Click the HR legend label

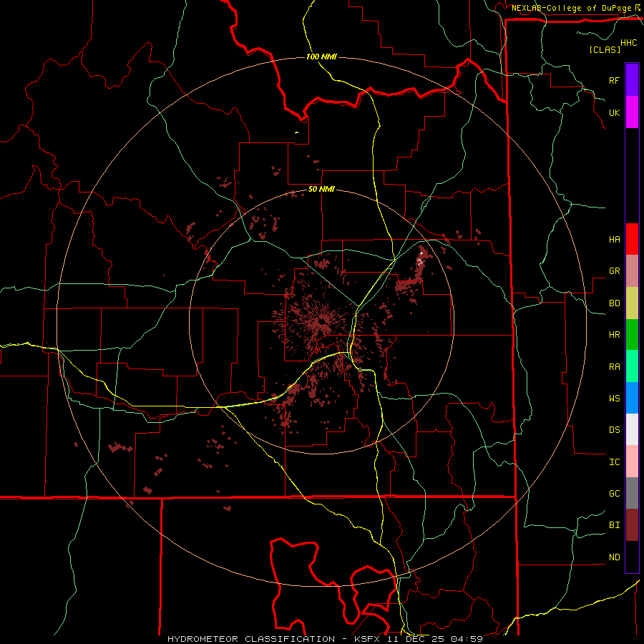pos(614,335)
